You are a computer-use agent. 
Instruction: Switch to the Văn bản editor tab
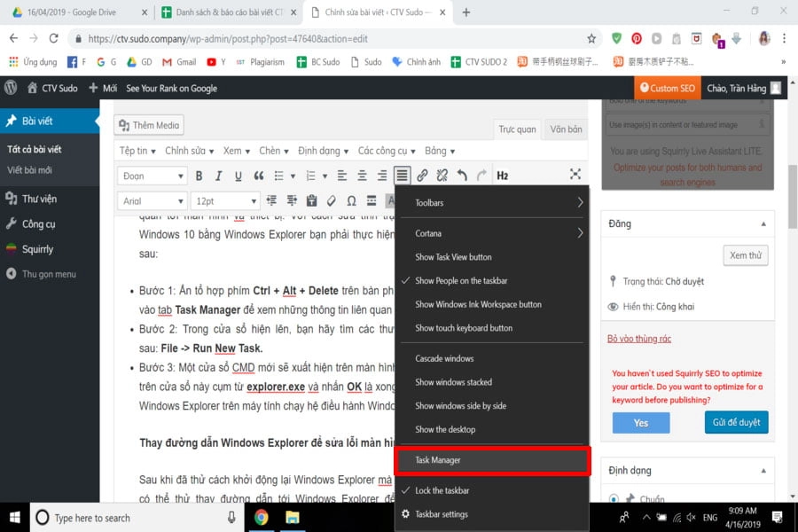tap(565, 129)
